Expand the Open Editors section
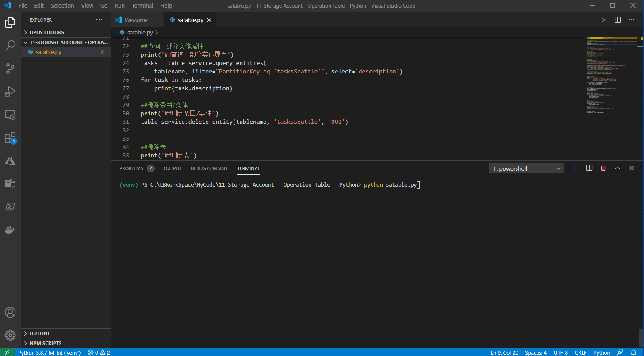The height and width of the screenshot is (356, 644). (x=46, y=32)
